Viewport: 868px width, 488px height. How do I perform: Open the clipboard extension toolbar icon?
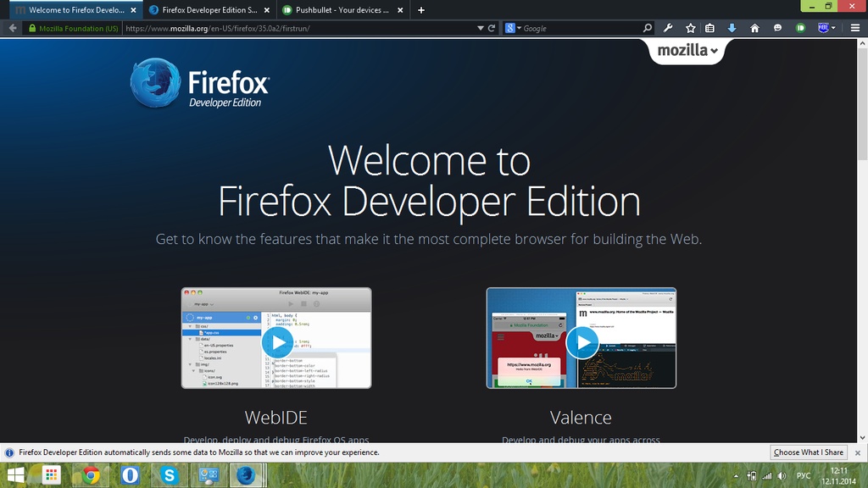pos(709,27)
